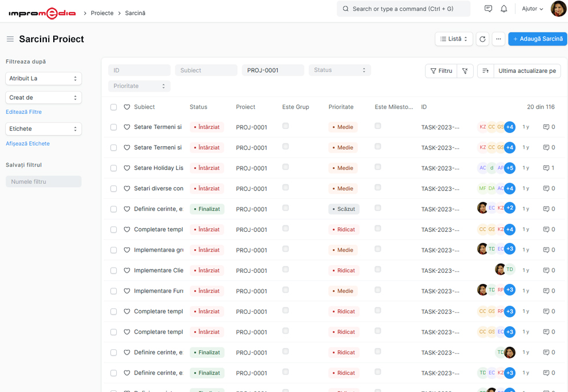Click the refresh list icon
The image size is (568, 392).
tap(482, 39)
